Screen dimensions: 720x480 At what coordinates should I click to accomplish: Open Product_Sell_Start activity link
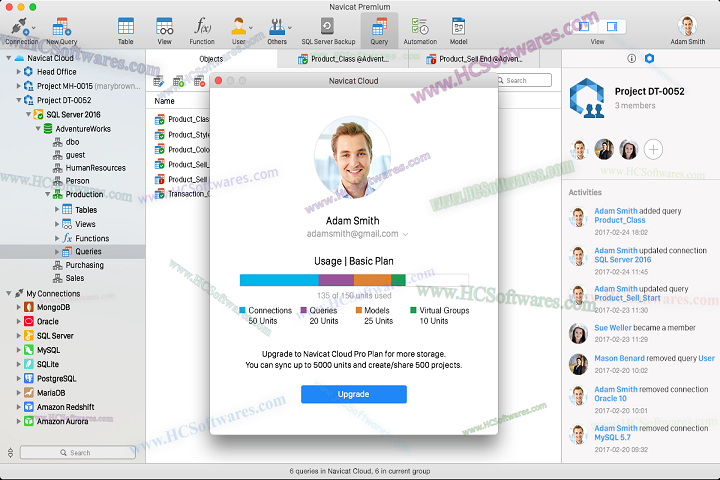click(x=627, y=298)
